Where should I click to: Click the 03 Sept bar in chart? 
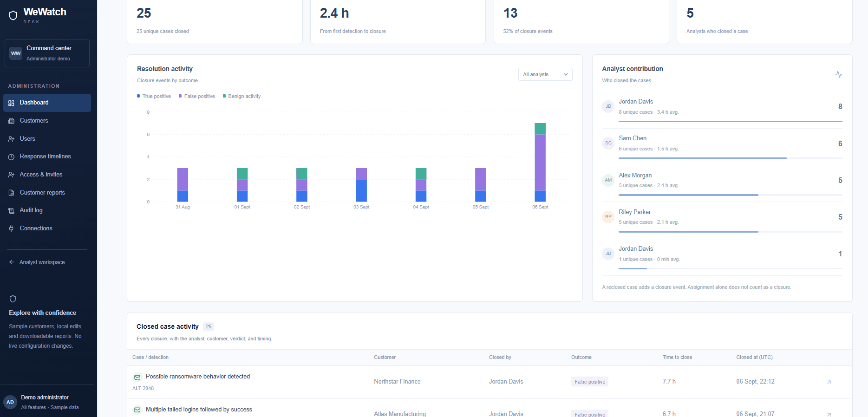point(361,185)
